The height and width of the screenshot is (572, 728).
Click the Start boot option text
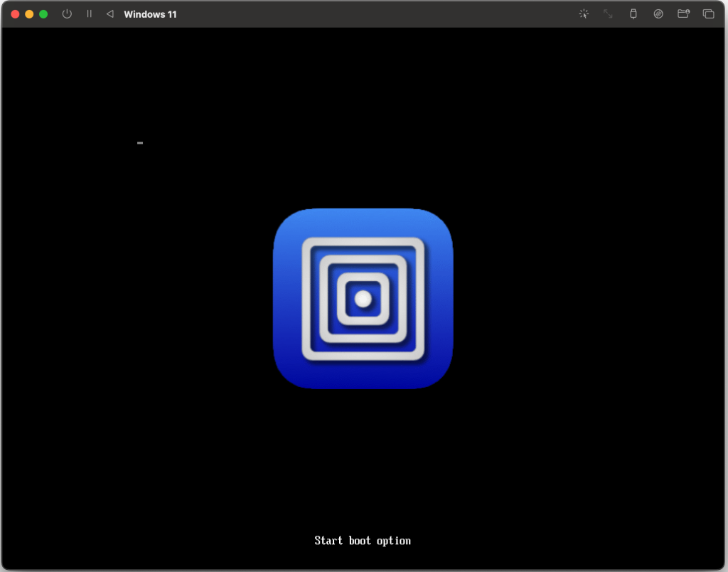[363, 541]
